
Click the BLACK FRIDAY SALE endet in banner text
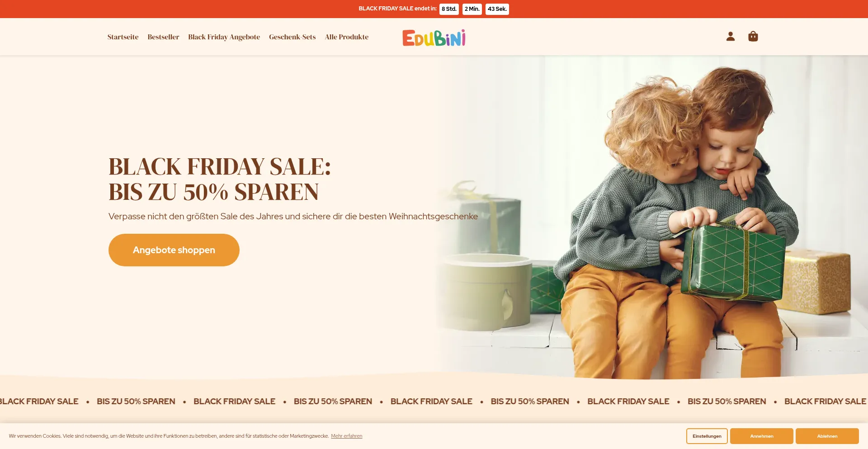(398, 9)
